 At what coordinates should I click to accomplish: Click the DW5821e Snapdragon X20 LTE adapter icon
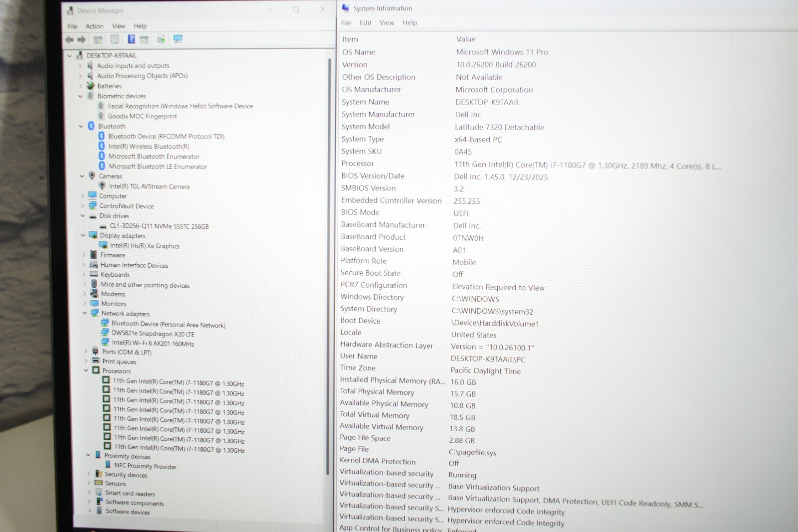tap(105, 333)
